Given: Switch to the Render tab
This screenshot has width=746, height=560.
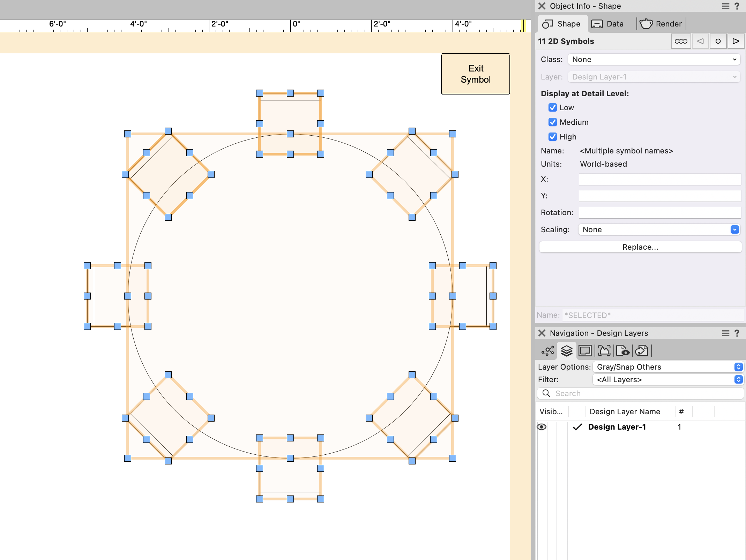Looking at the screenshot, I should pyautogui.click(x=661, y=23).
